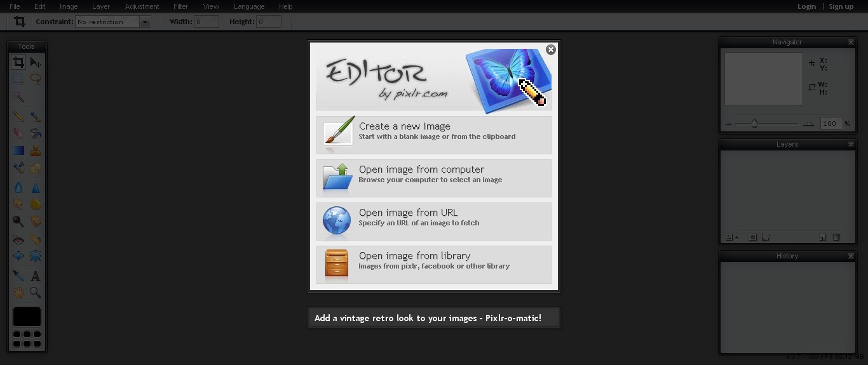Select the Blur droplet tool
This screenshot has height=365, width=868.
pyautogui.click(x=18, y=188)
